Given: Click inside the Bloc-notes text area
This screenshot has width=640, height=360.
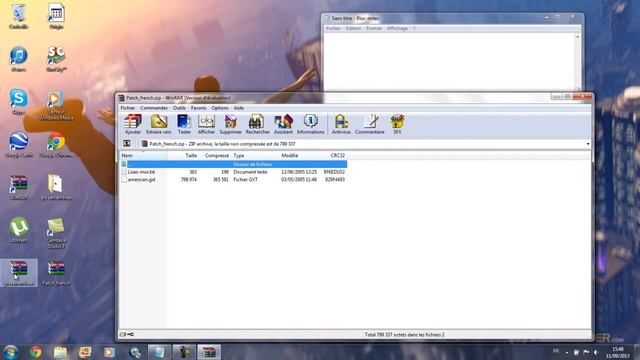Looking at the screenshot, I should tap(449, 61).
